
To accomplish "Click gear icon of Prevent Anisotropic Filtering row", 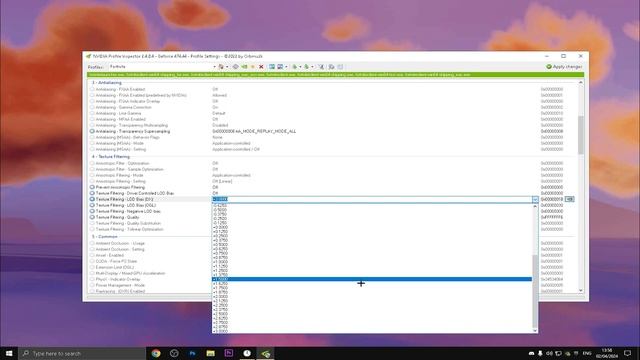I will (92, 187).
